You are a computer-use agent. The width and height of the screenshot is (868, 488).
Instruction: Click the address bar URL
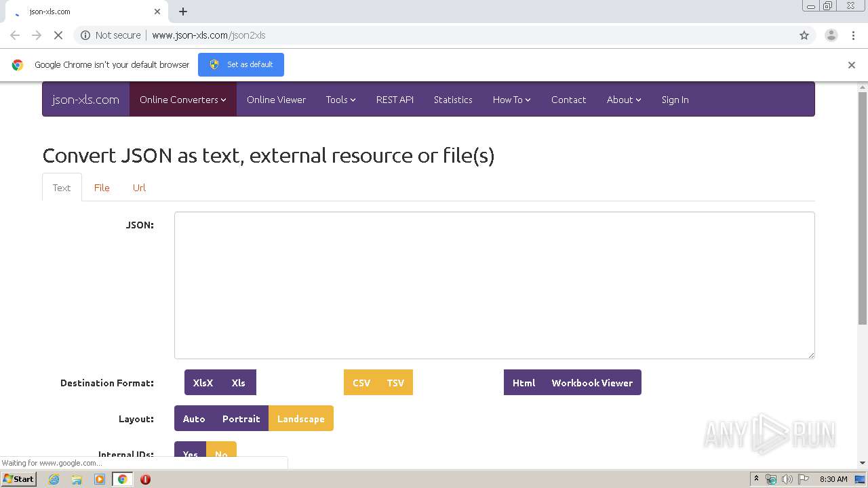pos(208,35)
